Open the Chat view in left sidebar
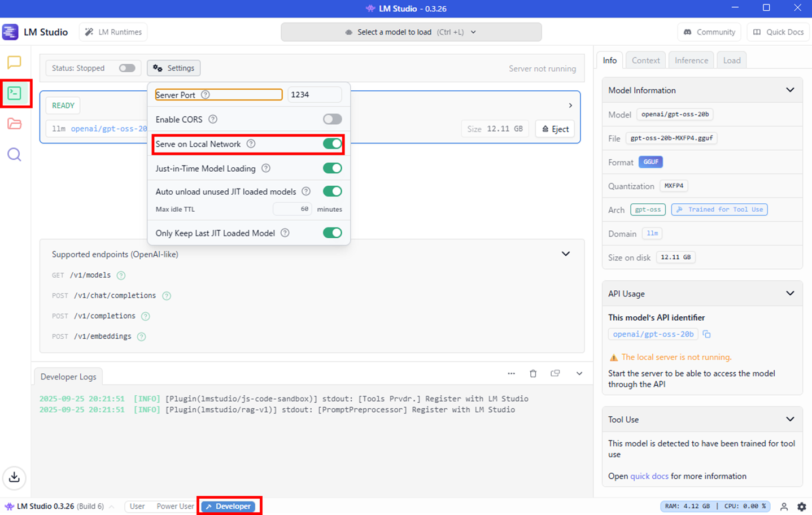Image resolution: width=812 pixels, height=515 pixels. 14,62
